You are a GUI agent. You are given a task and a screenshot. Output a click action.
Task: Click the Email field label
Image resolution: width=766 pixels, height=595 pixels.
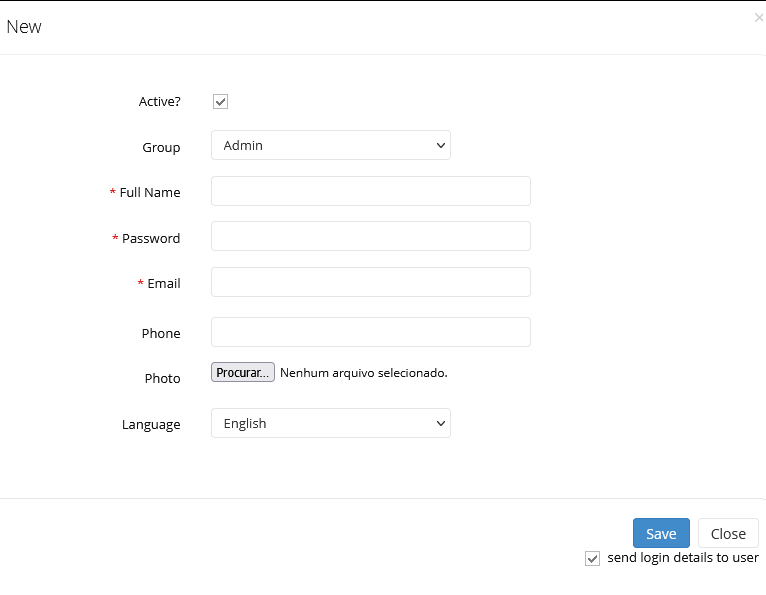coord(163,283)
